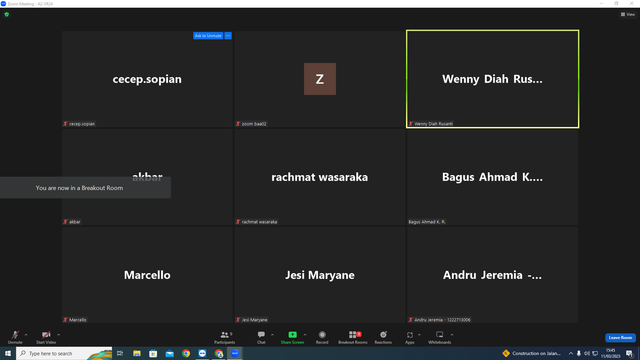Screen dimensions: 640x360
Task: Open the Reactions menu
Action: pyautogui.click(x=383, y=337)
